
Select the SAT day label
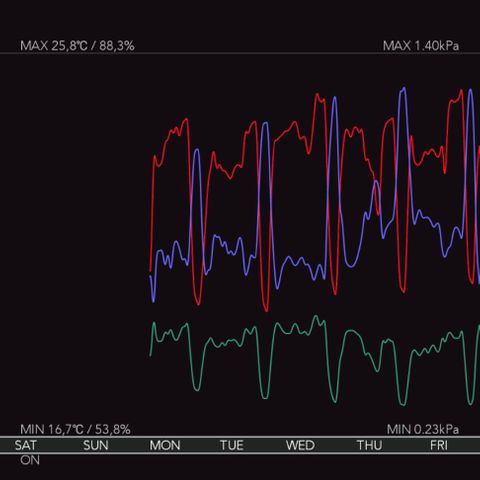point(25,445)
